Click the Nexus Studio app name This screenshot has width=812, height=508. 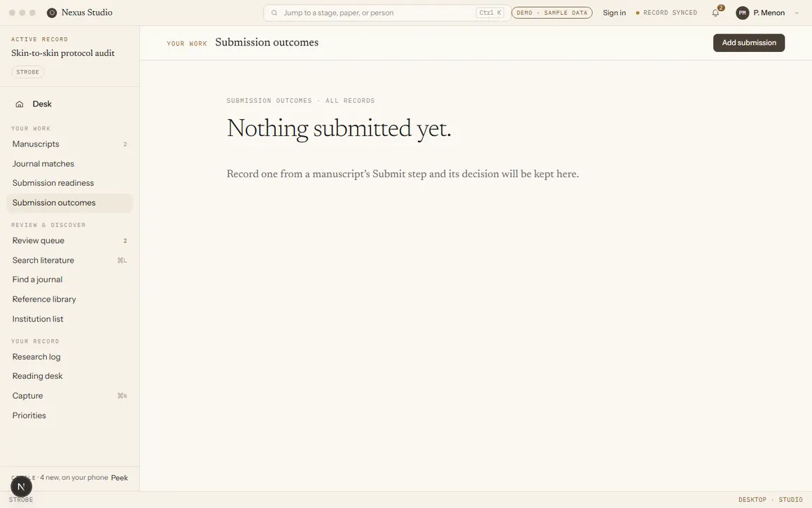pyautogui.click(x=87, y=13)
